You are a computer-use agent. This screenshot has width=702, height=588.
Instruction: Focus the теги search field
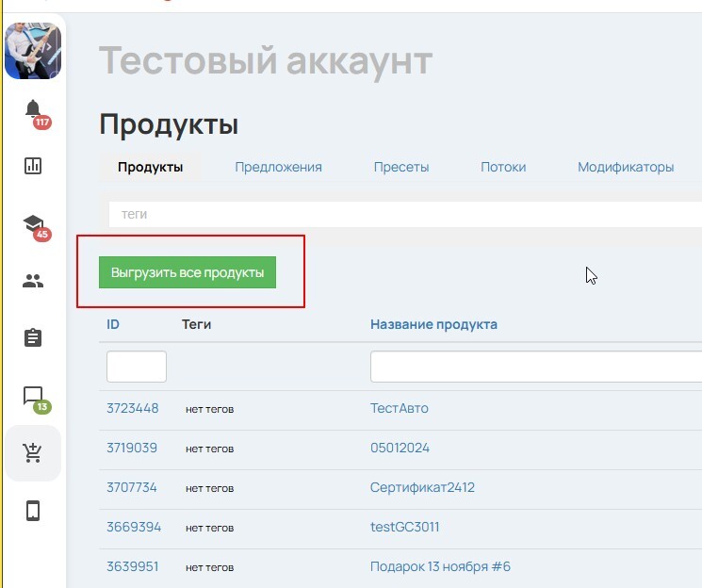point(405,214)
